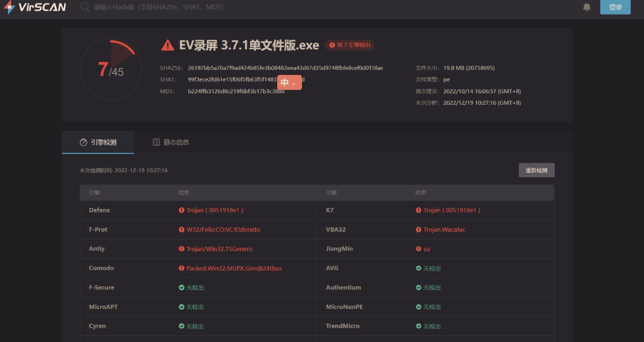The height and width of the screenshot is (342, 644).
Task: Click the Defenx detection alert icon
Action: point(181,210)
